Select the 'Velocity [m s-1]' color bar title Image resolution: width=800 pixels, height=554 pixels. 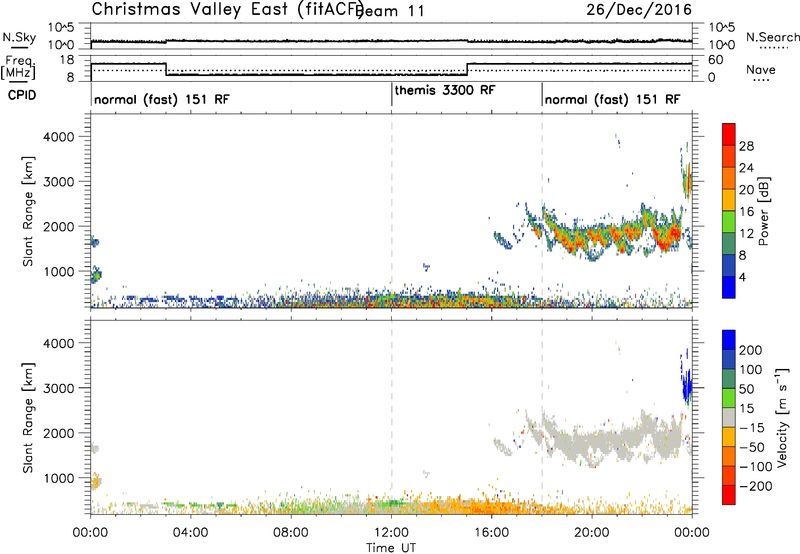click(x=782, y=417)
